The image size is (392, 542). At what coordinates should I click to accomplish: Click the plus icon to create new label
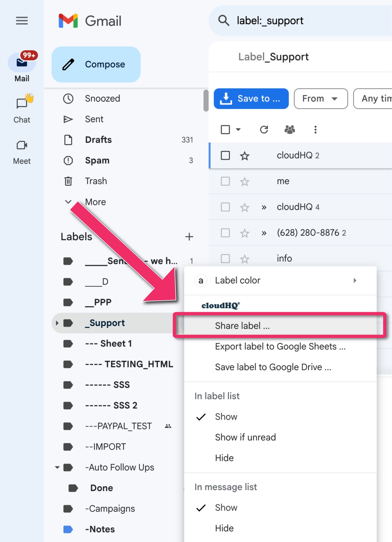click(189, 237)
